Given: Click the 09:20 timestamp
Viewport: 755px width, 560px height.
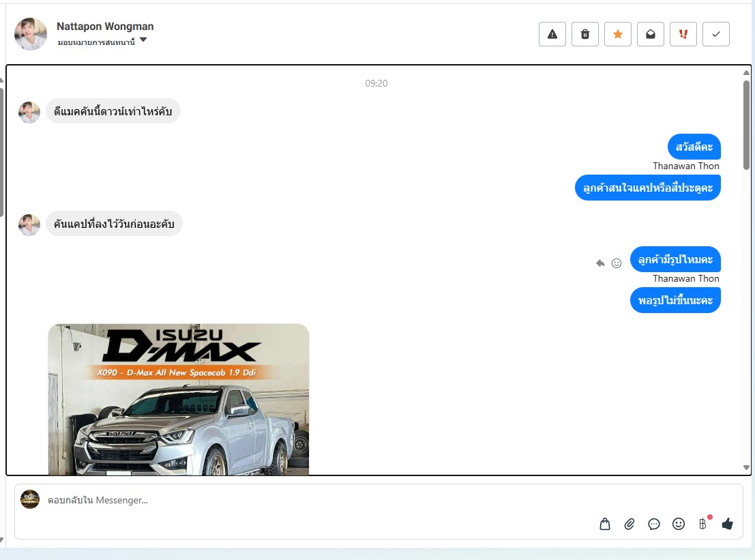Looking at the screenshot, I should point(376,83).
